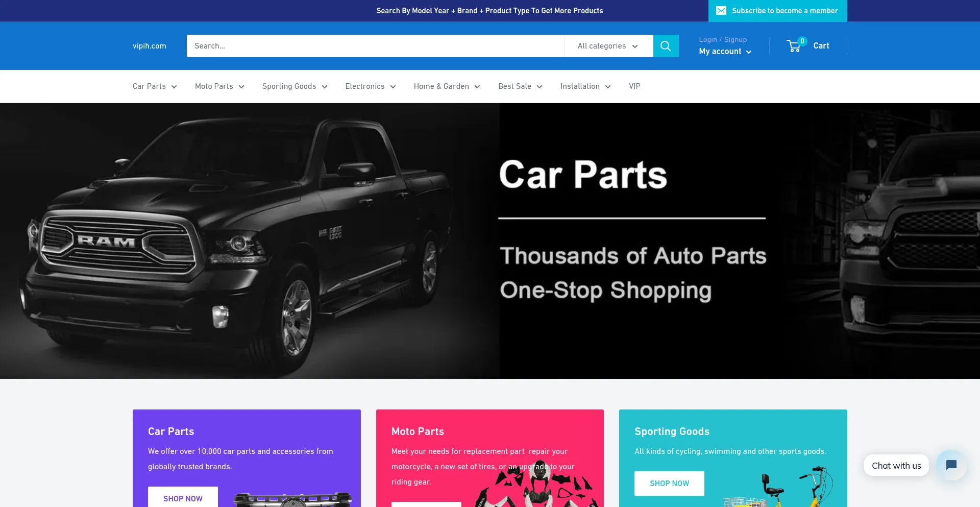
Task: Open the All categories dropdown
Action: tap(608, 46)
